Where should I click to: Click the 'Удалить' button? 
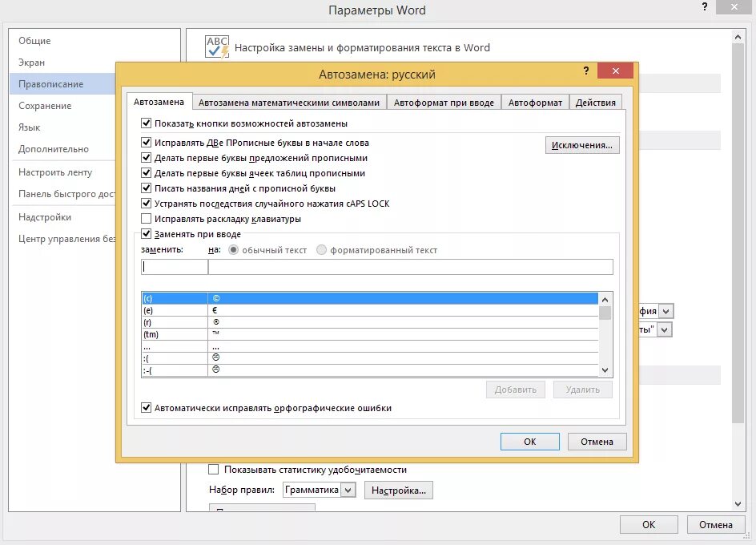click(x=583, y=390)
